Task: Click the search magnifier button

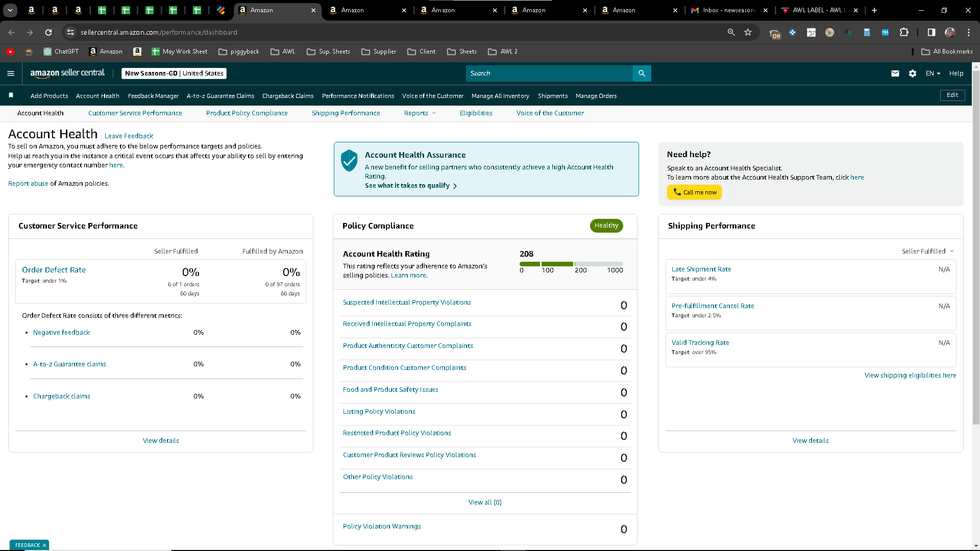Action: tap(642, 73)
